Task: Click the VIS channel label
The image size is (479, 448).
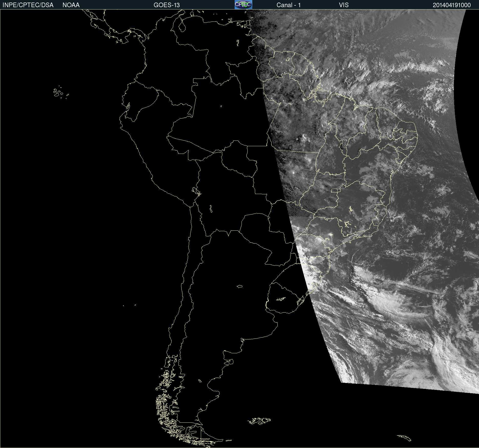Action: point(344,5)
